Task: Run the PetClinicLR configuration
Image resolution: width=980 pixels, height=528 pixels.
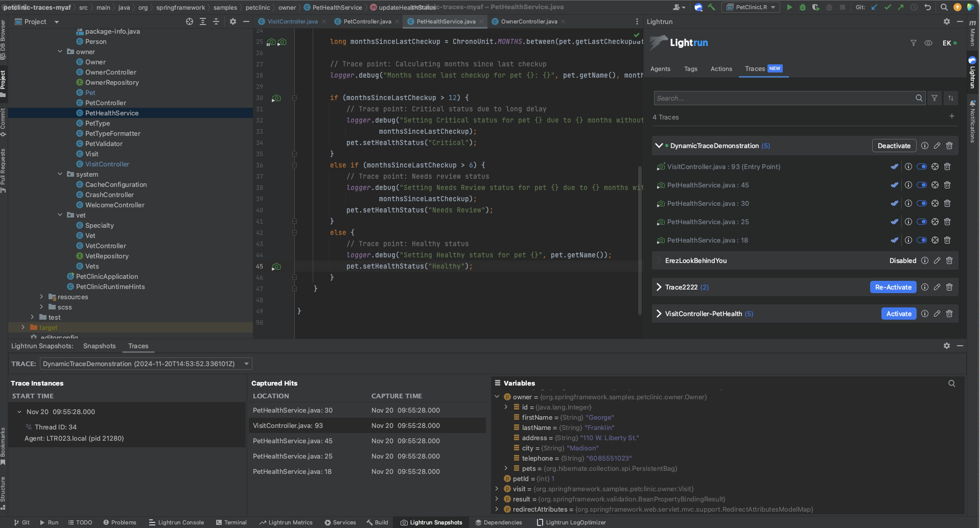Action: [x=789, y=7]
